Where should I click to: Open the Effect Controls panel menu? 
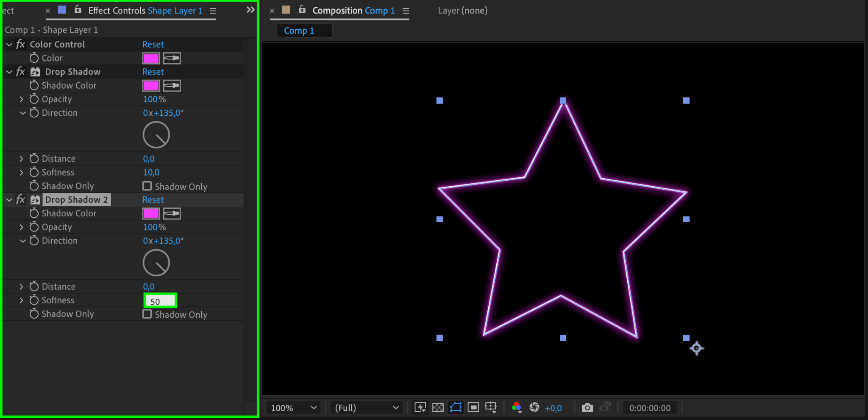[213, 11]
